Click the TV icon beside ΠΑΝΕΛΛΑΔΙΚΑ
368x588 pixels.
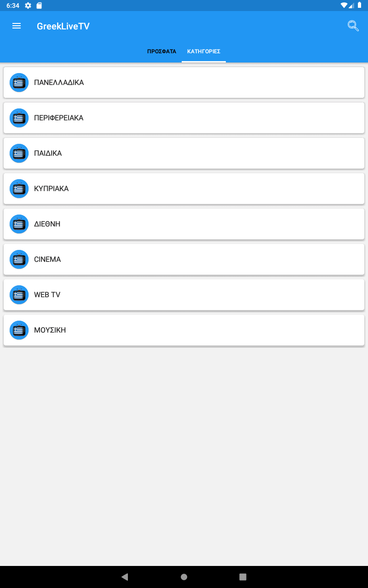(19, 83)
